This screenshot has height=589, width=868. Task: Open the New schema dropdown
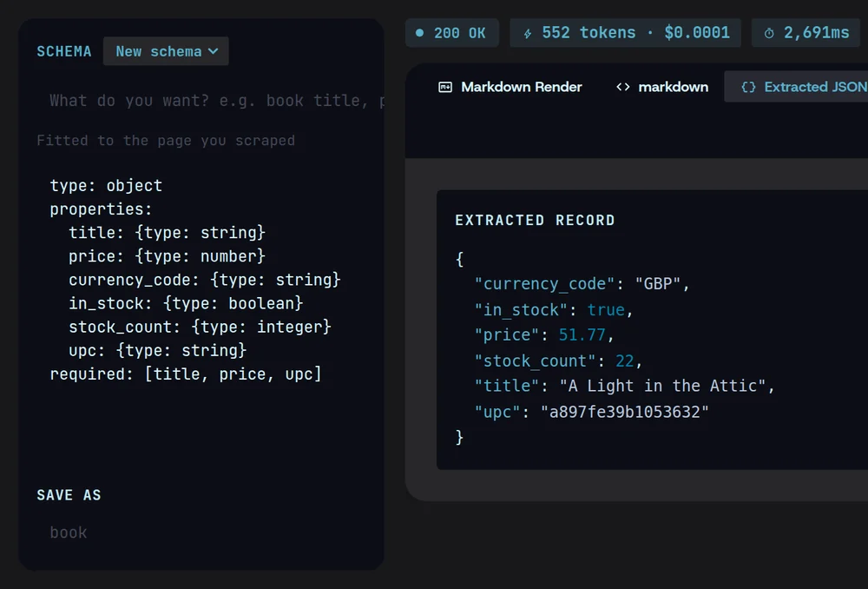pos(166,51)
